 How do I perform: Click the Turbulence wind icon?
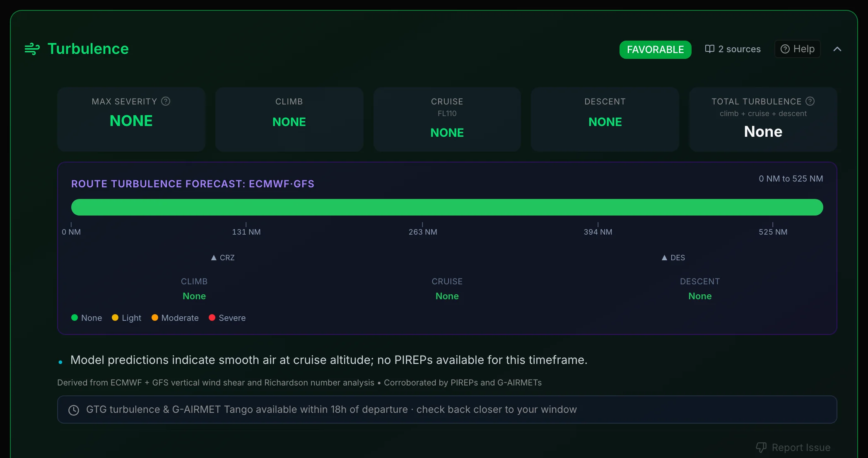coord(32,49)
